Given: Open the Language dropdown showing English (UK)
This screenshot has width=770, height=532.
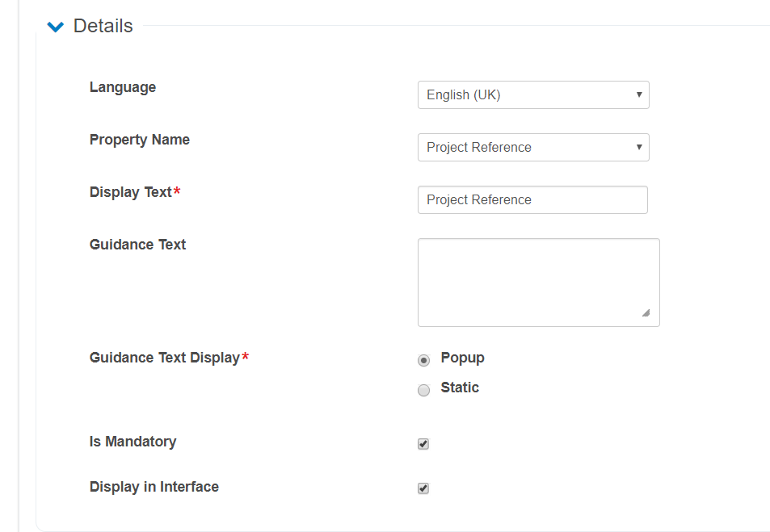Looking at the screenshot, I should click(533, 94).
